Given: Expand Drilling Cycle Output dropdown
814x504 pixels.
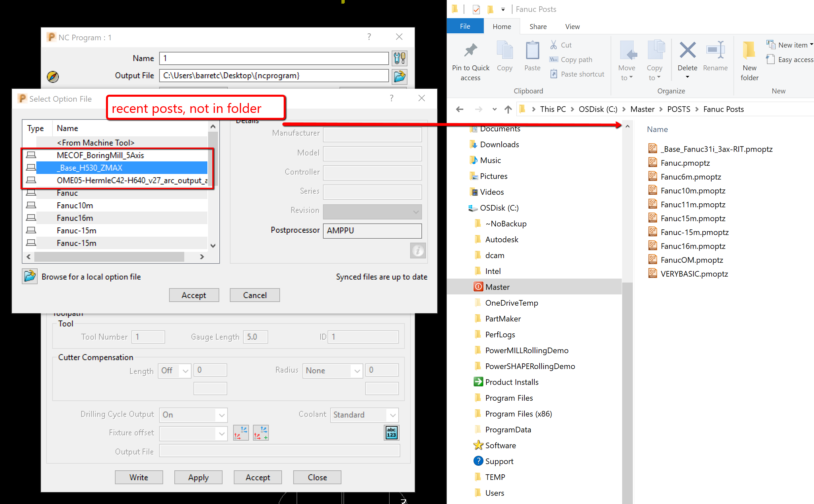Looking at the screenshot, I should click(x=222, y=415).
